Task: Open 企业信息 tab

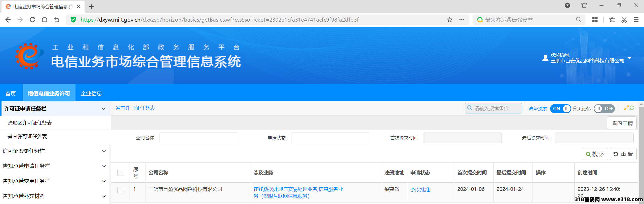Action: (x=91, y=94)
